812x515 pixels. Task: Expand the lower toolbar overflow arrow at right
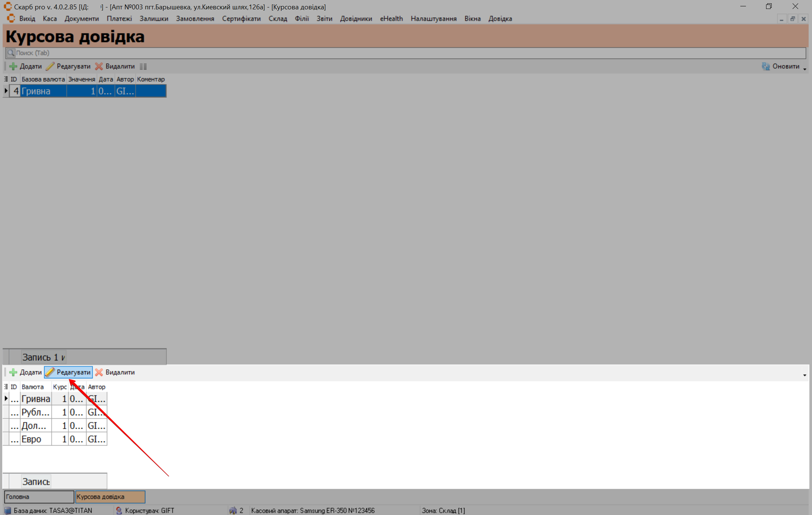point(805,375)
